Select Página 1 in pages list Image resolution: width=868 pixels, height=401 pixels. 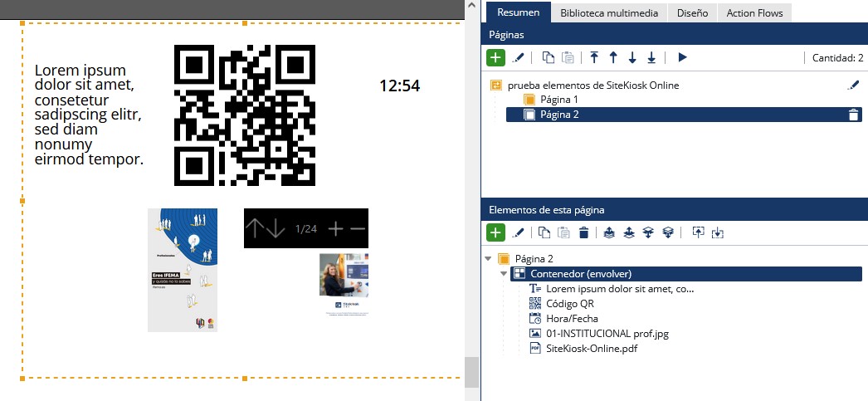[x=558, y=100]
